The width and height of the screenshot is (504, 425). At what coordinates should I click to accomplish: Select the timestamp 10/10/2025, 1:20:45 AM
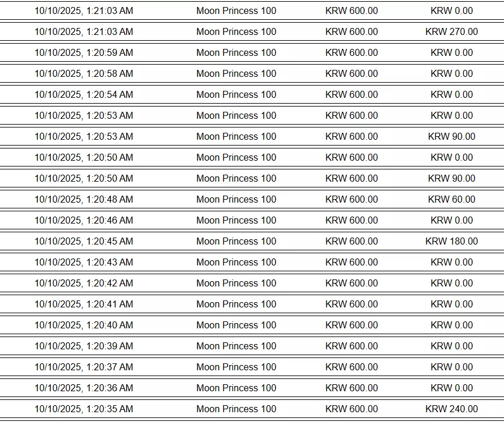click(x=83, y=241)
